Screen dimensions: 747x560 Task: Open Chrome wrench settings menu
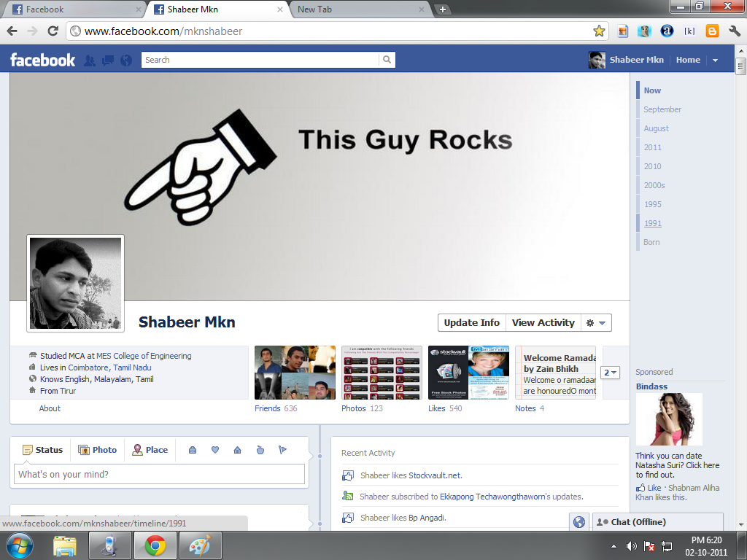[x=734, y=31]
